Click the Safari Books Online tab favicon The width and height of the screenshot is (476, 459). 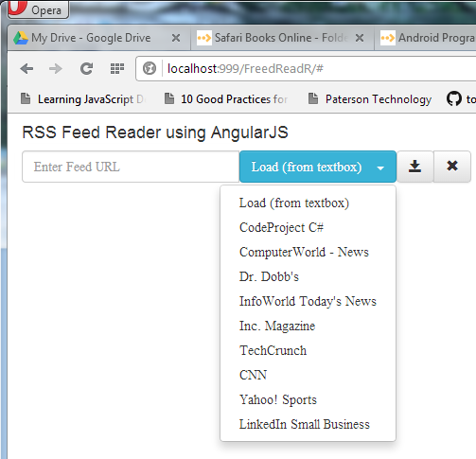pyautogui.click(x=204, y=38)
